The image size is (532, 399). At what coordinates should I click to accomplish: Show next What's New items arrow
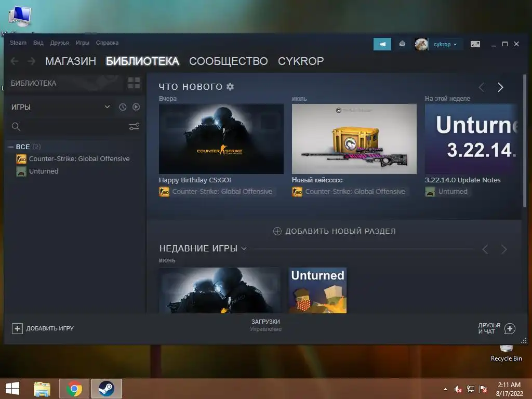500,87
